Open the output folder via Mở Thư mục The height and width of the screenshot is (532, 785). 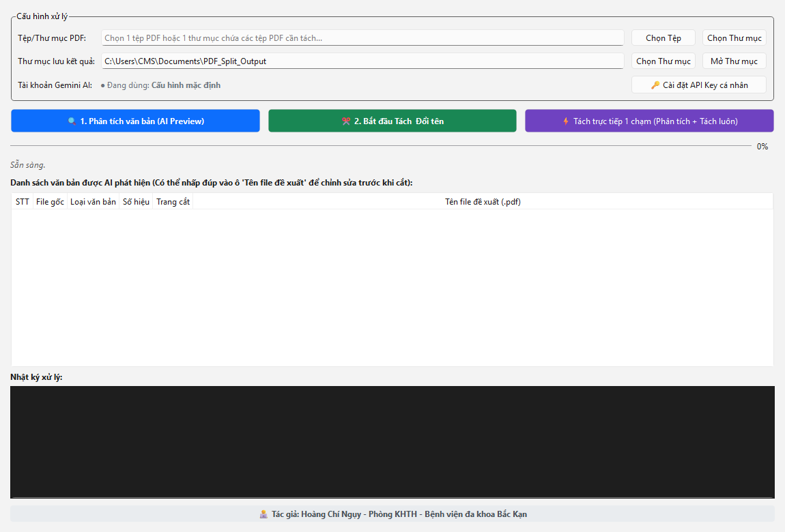tap(734, 61)
